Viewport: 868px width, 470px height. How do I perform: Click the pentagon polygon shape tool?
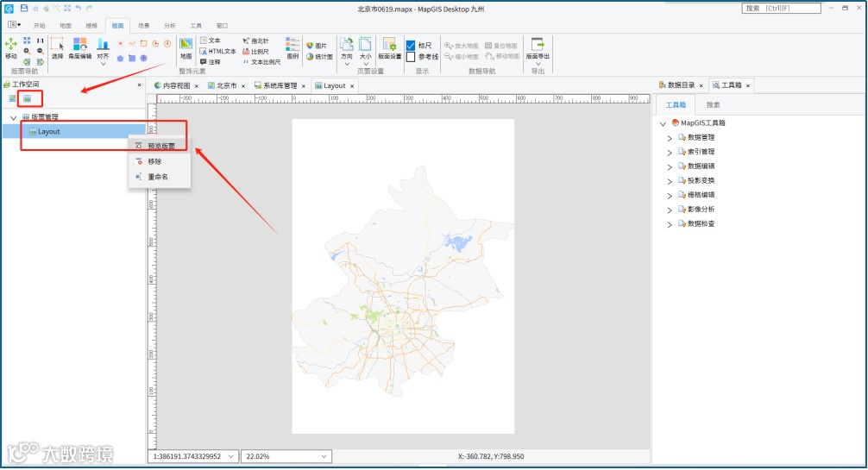(120, 58)
